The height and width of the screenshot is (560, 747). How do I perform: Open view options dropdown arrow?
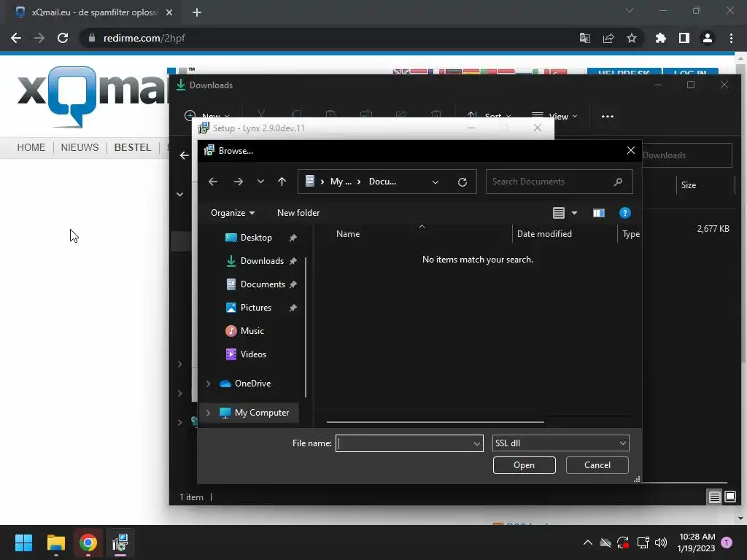574,213
